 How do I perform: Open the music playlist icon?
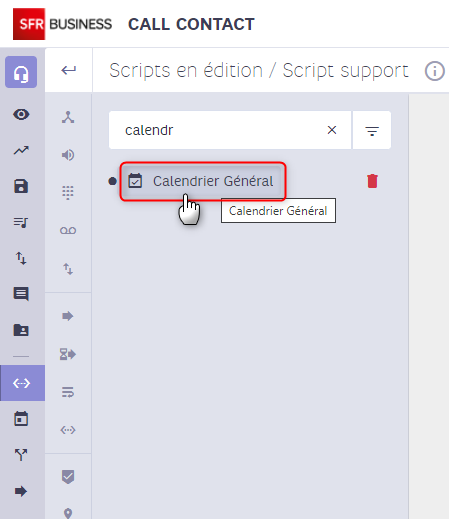pyautogui.click(x=21, y=222)
